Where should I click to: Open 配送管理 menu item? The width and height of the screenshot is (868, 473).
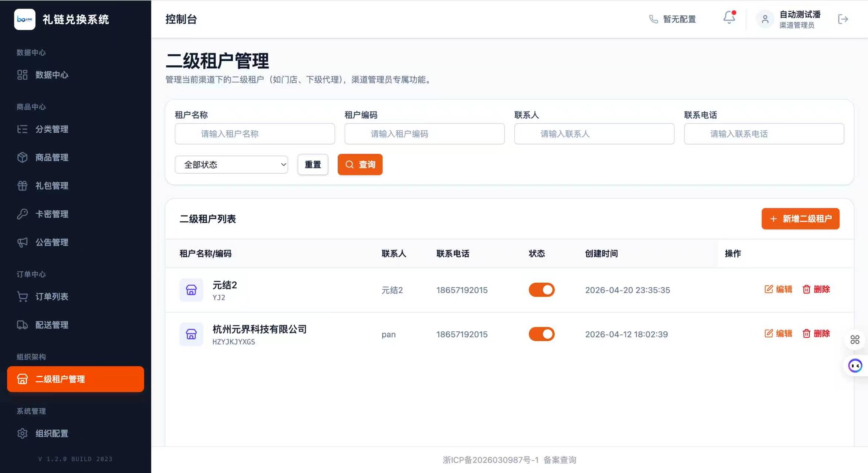coord(75,325)
